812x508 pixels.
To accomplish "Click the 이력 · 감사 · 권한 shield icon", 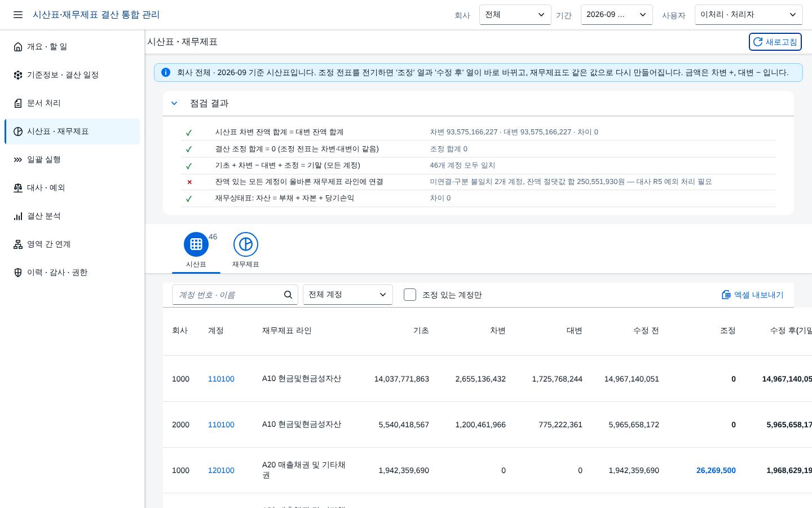I will coord(18,273).
